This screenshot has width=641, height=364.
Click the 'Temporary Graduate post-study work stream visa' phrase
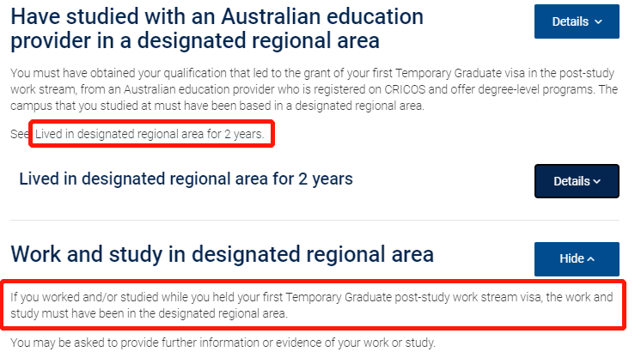tap(413, 297)
